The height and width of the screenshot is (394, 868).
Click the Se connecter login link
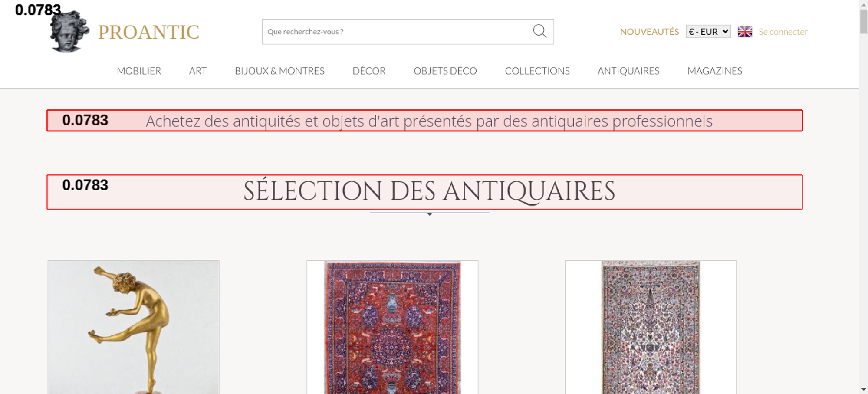pyautogui.click(x=783, y=32)
